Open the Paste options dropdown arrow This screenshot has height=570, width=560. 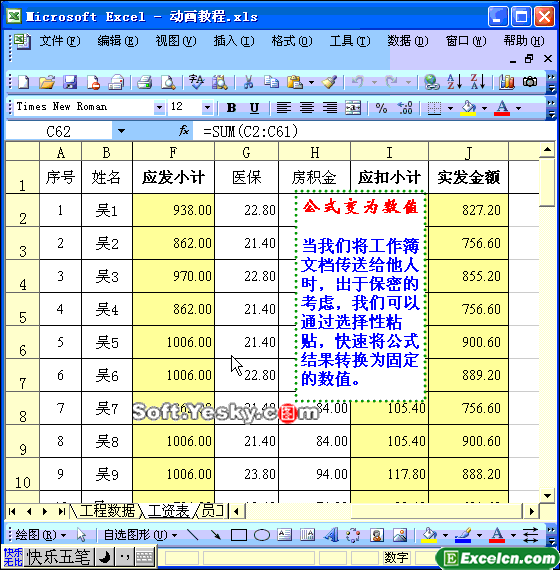coord(311,83)
